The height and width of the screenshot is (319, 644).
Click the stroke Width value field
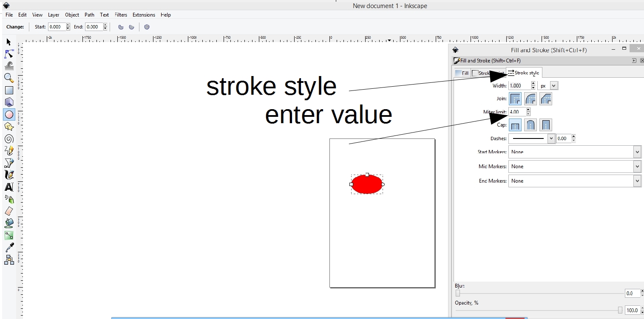pyautogui.click(x=519, y=85)
